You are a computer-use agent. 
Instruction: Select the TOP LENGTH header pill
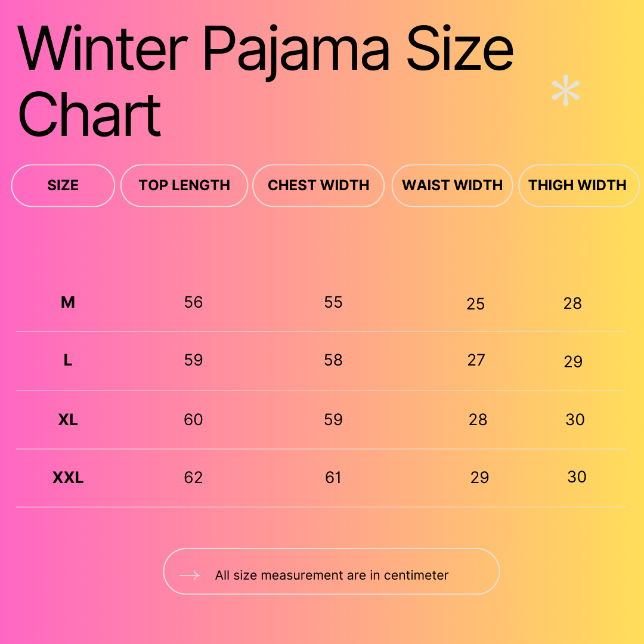click(x=184, y=185)
